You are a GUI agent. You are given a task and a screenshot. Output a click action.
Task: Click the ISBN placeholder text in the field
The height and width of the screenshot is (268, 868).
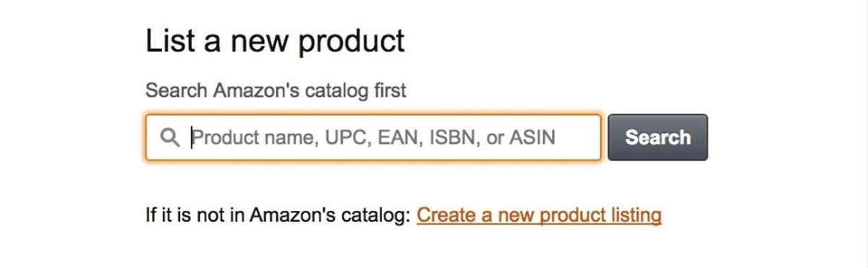coord(454,137)
